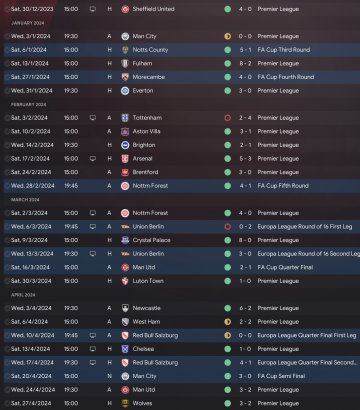The height and width of the screenshot is (410, 360).
Task: Select the Sat, 30/3/2024 Luton Town row
Action: coord(182,281)
